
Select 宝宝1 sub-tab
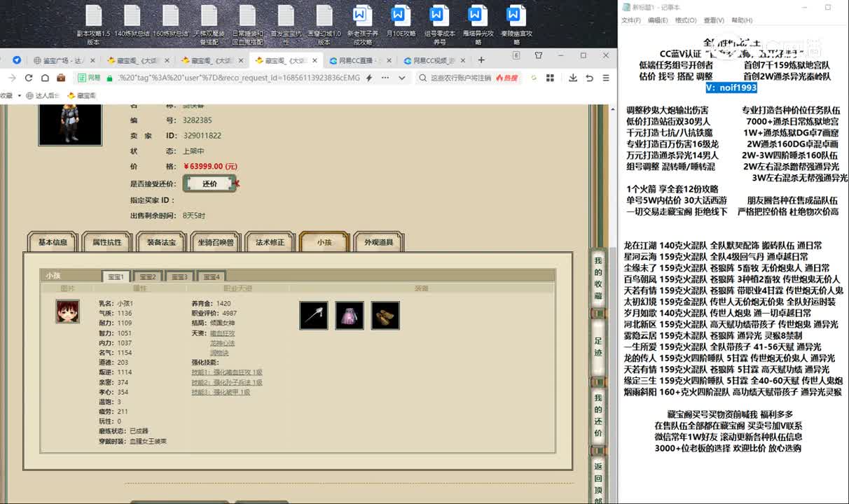click(116, 276)
